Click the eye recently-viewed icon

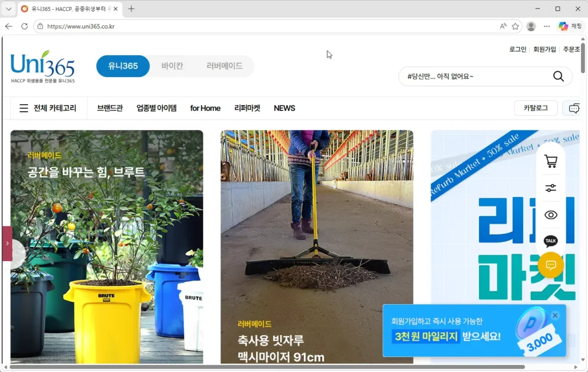pyautogui.click(x=551, y=214)
